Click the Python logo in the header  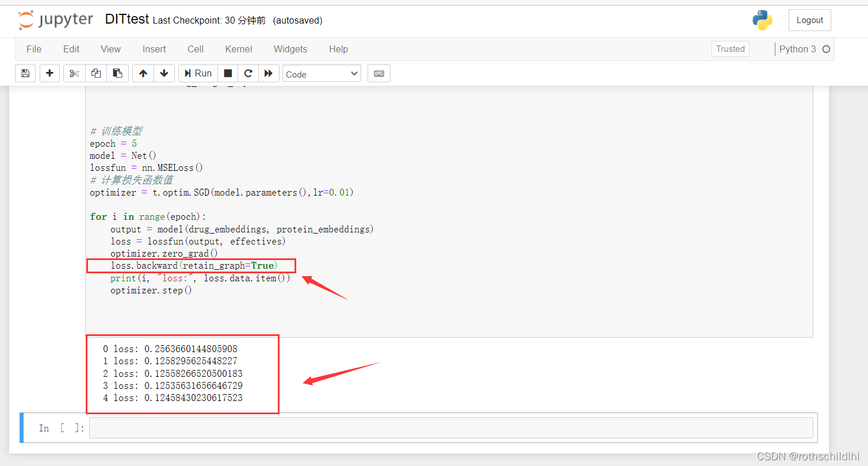tap(762, 20)
